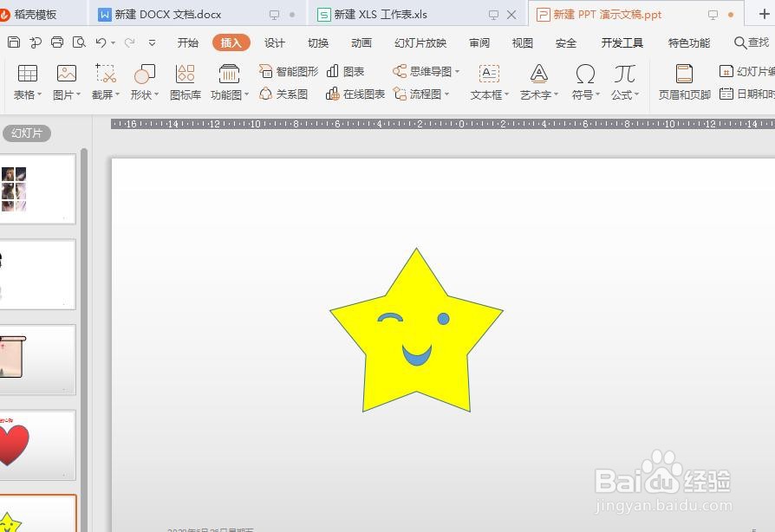Insert 日期和时间 date and time
The width and height of the screenshot is (775, 532).
747,94
